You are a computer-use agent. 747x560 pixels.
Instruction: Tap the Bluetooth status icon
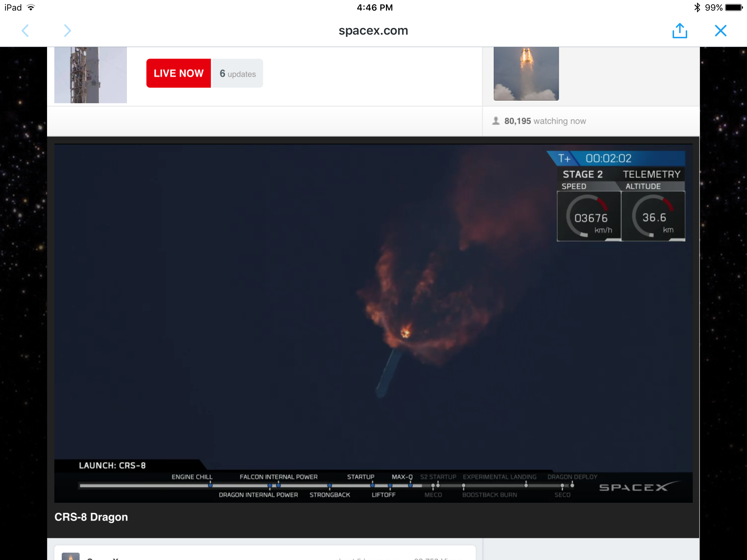pyautogui.click(x=697, y=7)
